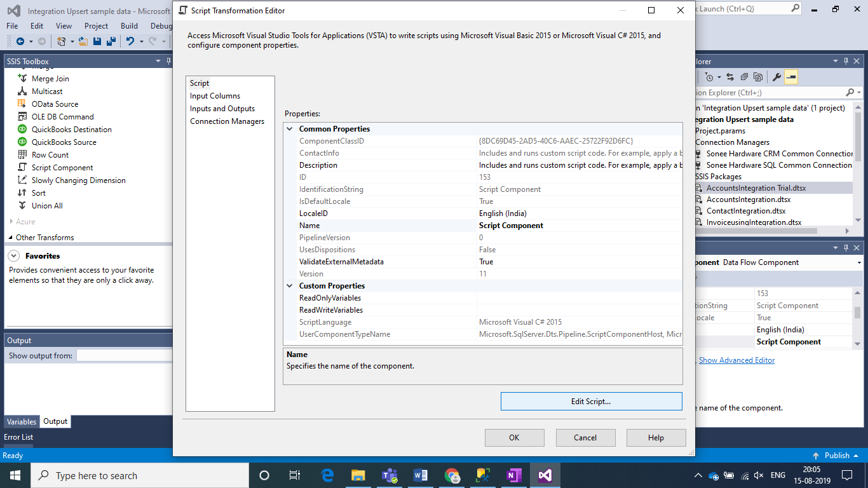Open the New Project dropdown arrow
This screenshot has width=868, height=488.
72,41
